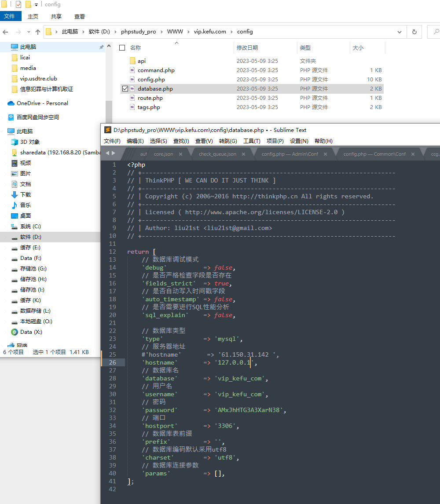Open 查找(I) menu in Sublime Text

coord(181,141)
